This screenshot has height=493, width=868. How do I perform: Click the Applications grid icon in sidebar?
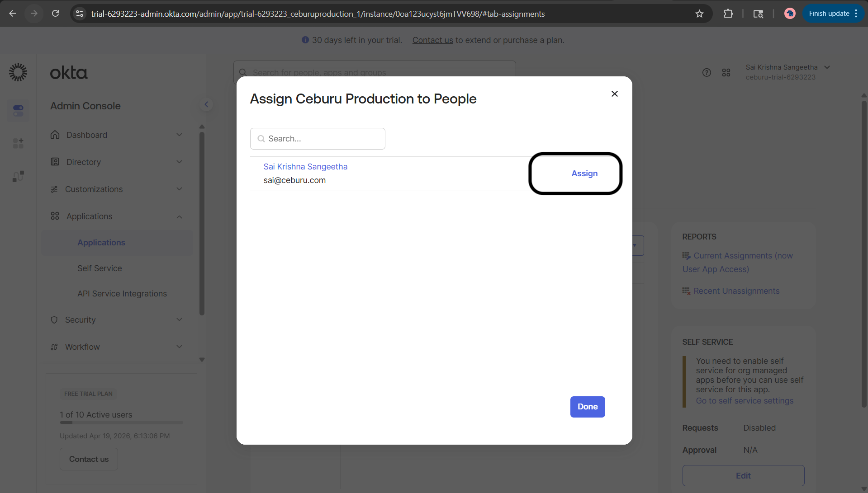[x=55, y=216]
